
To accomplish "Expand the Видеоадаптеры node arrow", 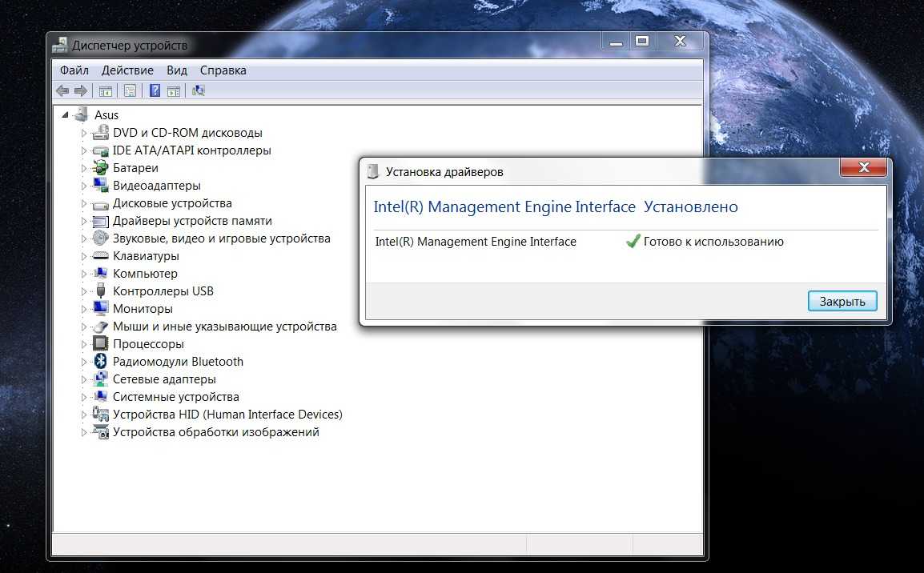I will [x=84, y=186].
